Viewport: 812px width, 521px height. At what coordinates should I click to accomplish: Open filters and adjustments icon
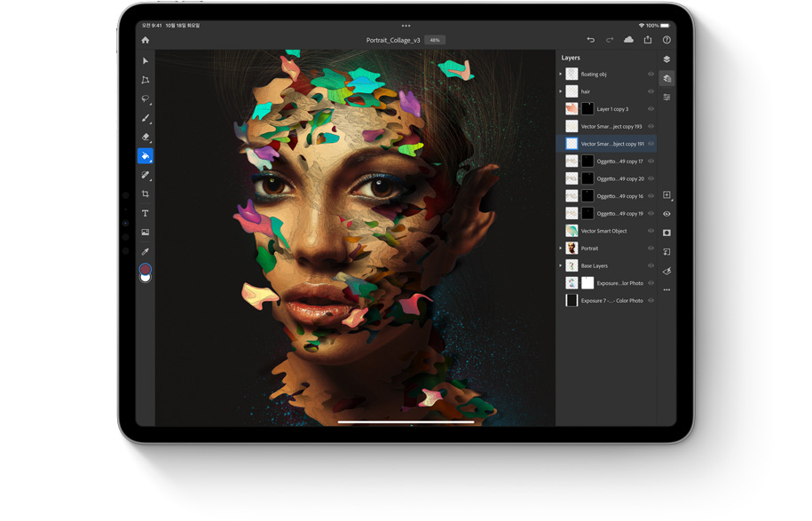[667, 271]
